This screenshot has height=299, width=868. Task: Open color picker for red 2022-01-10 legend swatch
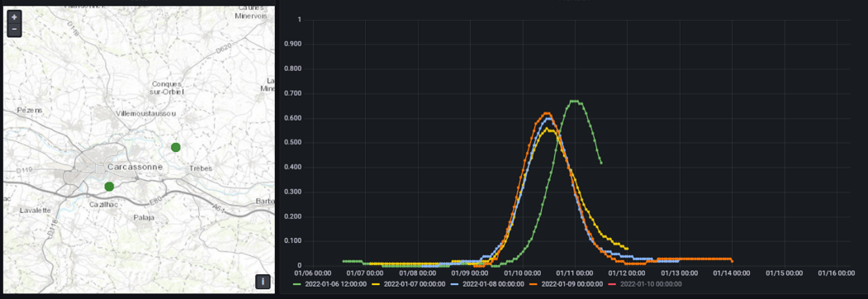tap(613, 284)
